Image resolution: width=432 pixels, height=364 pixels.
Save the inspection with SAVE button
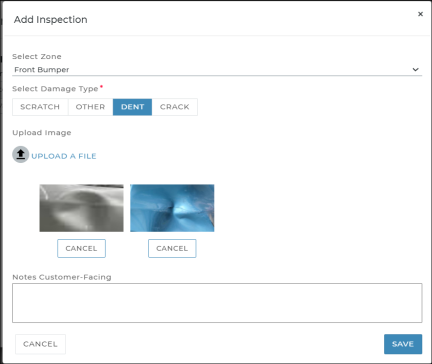(x=403, y=344)
